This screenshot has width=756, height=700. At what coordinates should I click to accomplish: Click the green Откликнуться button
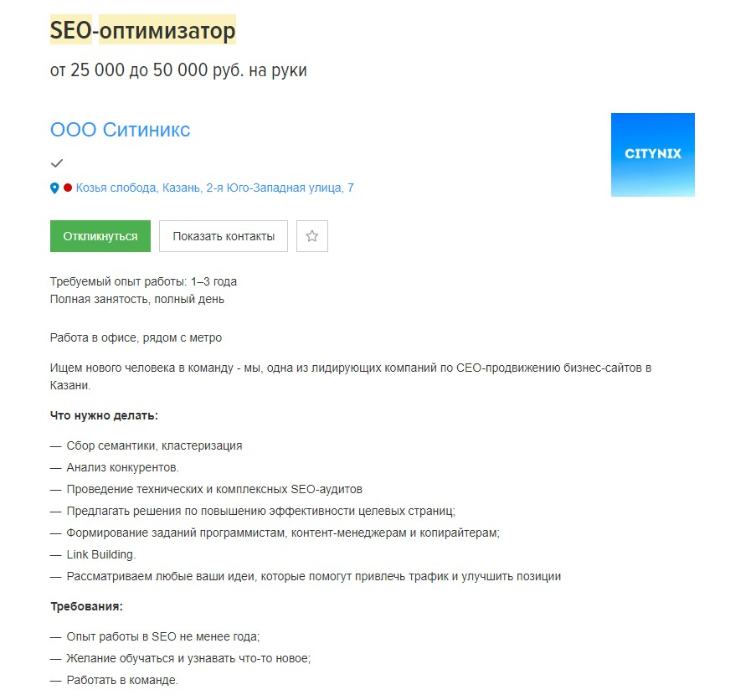coord(100,236)
